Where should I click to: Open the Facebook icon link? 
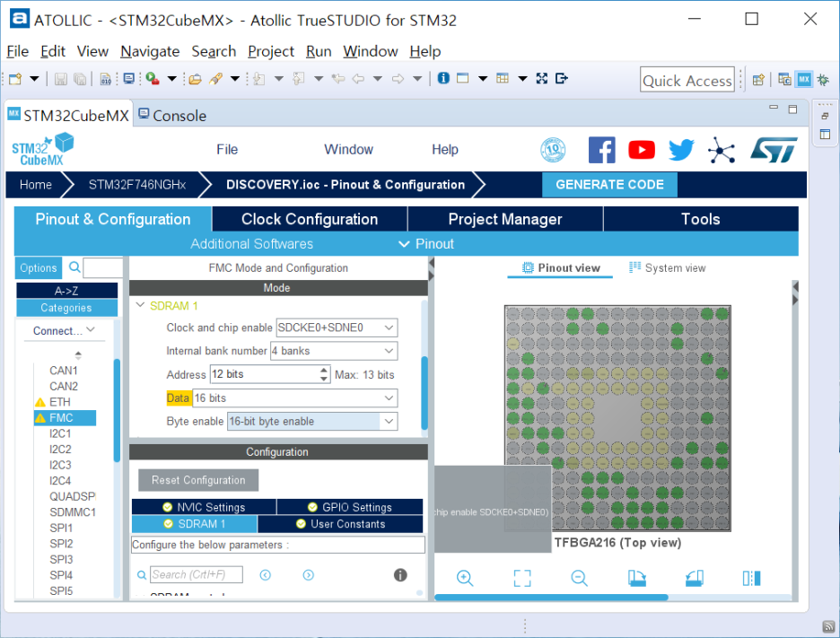click(601, 150)
